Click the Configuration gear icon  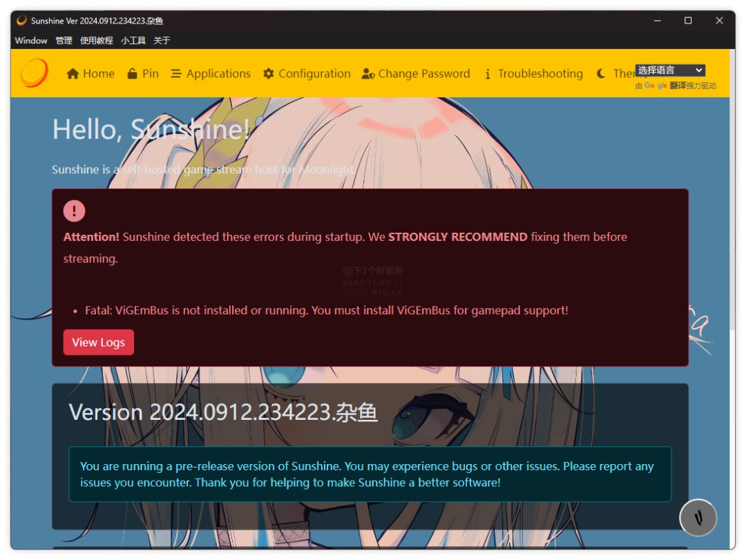pos(268,74)
